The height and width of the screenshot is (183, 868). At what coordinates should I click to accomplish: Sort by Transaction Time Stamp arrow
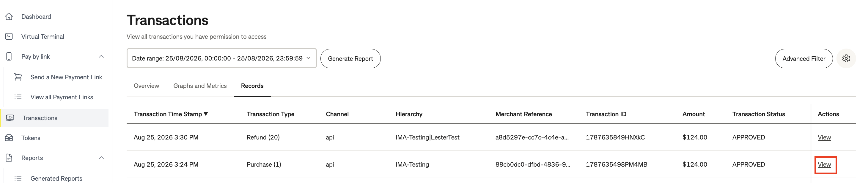click(206, 114)
